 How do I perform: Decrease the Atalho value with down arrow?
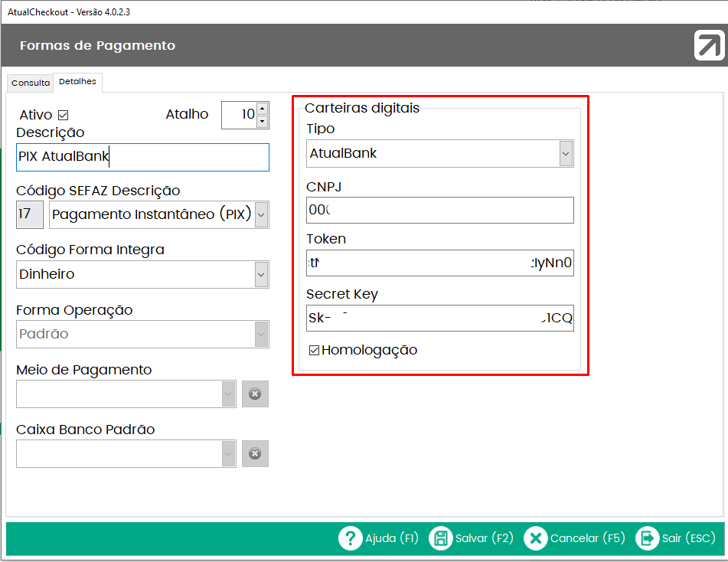tap(263, 121)
